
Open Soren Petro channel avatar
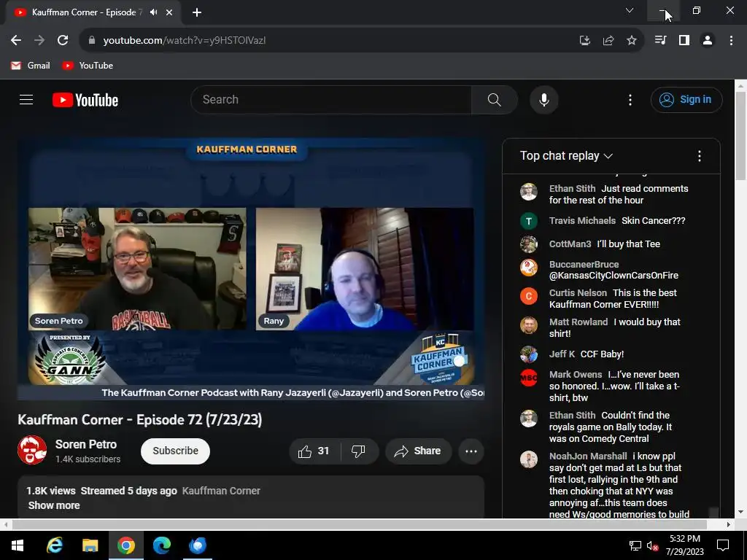pos(32,449)
